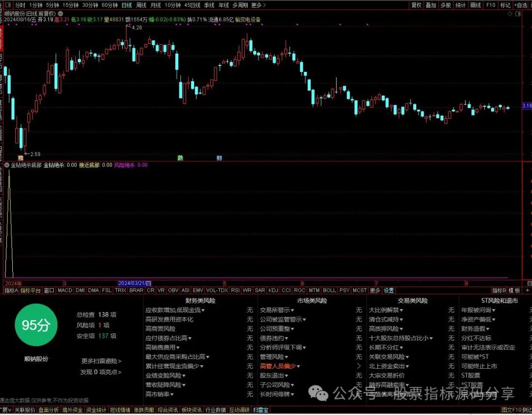Select the 60分钟 period
This screenshot has width=532, height=415.
109,5
